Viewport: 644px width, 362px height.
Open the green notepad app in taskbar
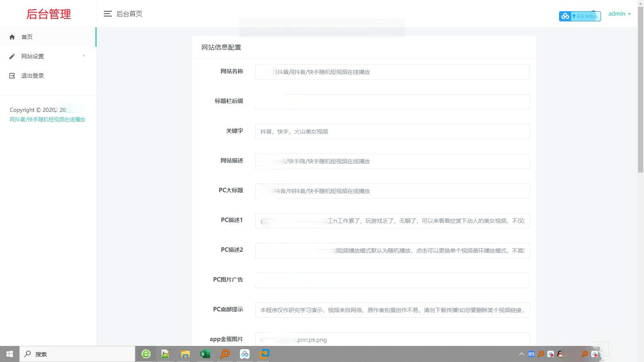click(x=165, y=354)
